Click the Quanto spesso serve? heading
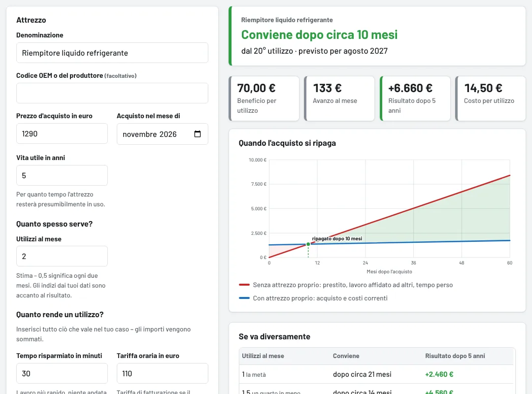 (54, 224)
